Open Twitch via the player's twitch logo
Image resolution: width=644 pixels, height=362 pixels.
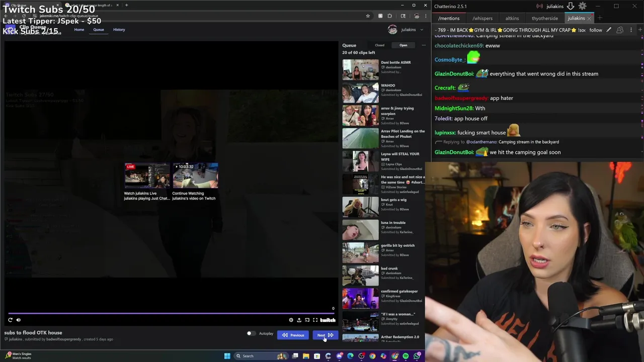coord(328,320)
